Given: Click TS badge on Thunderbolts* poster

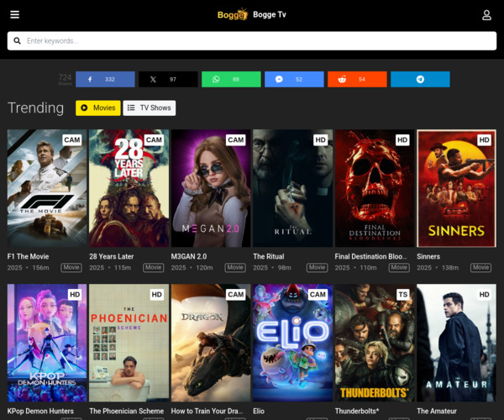Looking at the screenshot, I should 403,294.
